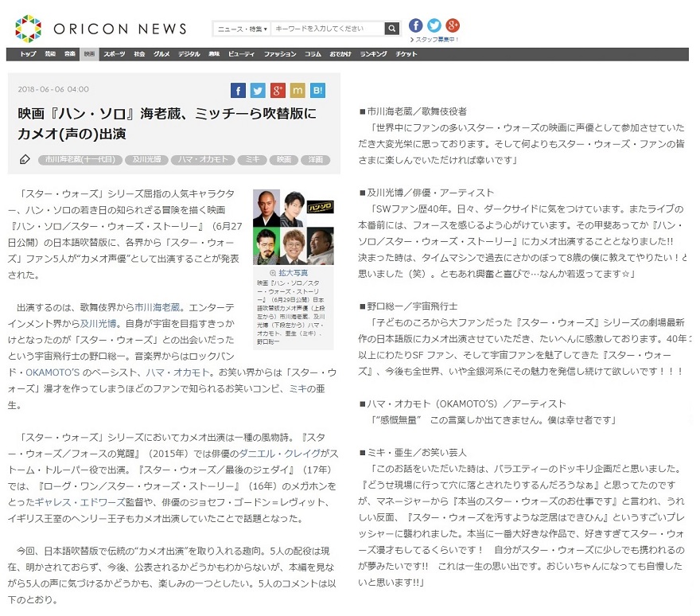Bookmark the article with Hatena B!
This screenshot has width=700, height=616.
[317, 91]
